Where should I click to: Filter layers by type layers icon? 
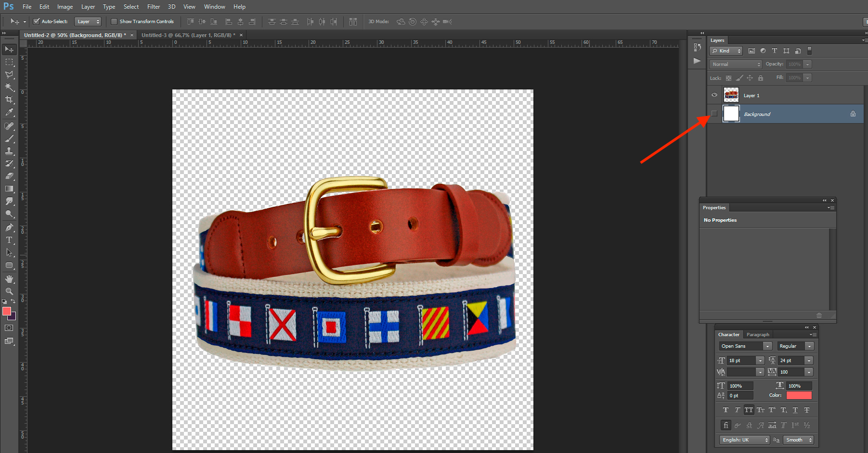775,50
